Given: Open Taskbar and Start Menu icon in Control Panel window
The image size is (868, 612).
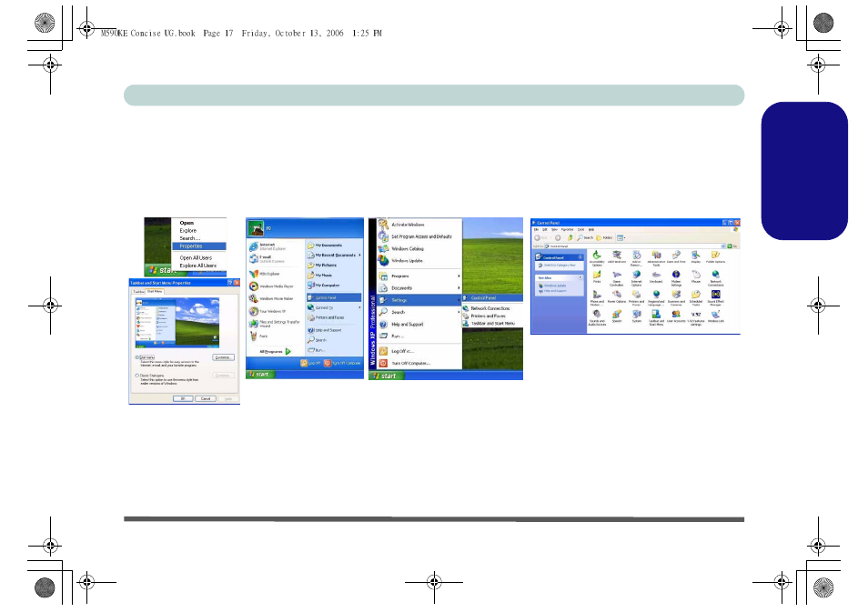Looking at the screenshot, I should click(656, 317).
